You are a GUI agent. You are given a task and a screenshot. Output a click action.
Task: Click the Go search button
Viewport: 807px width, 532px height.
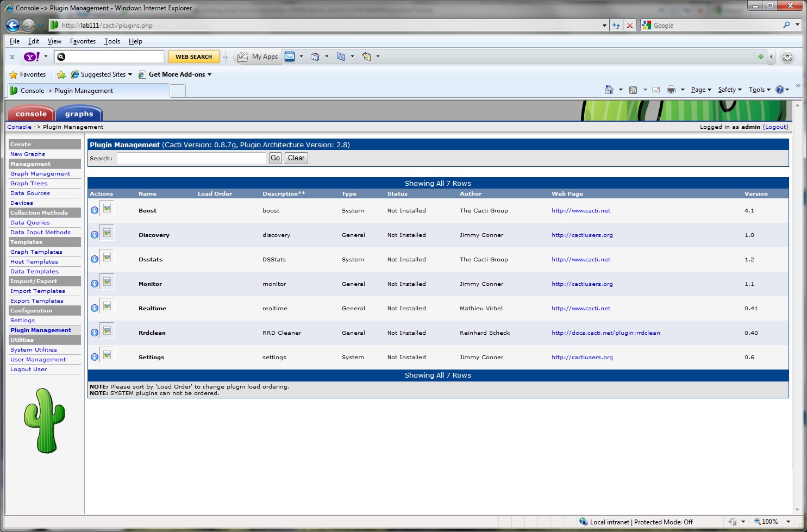pos(276,158)
